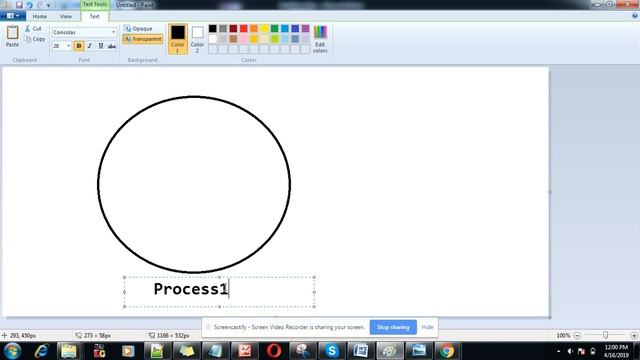Open Skype from the taskbar

pyautogui.click(x=331, y=351)
